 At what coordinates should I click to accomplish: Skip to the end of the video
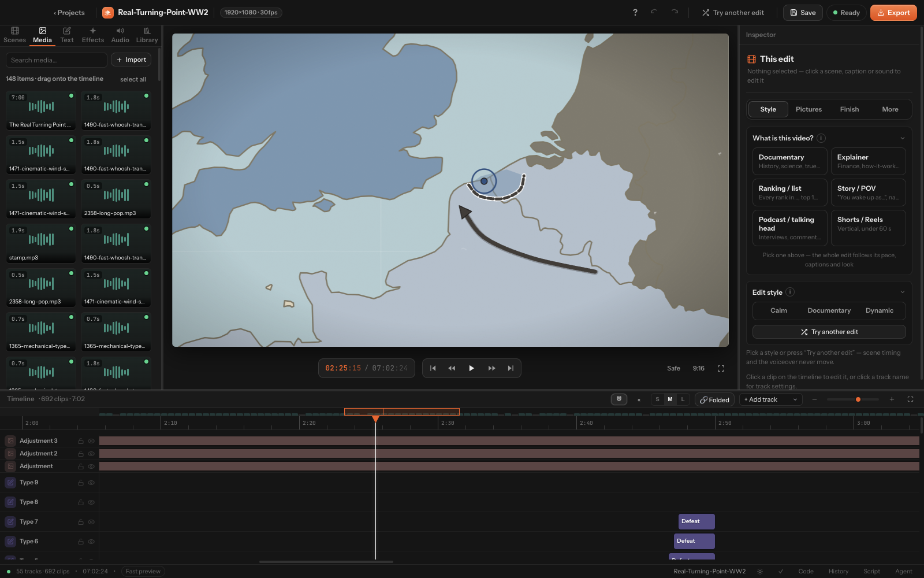[x=511, y=368]
